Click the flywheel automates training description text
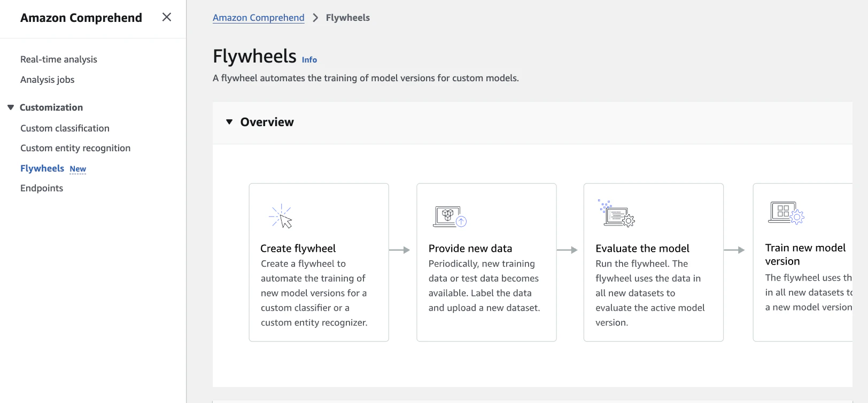 click(366, 78)
